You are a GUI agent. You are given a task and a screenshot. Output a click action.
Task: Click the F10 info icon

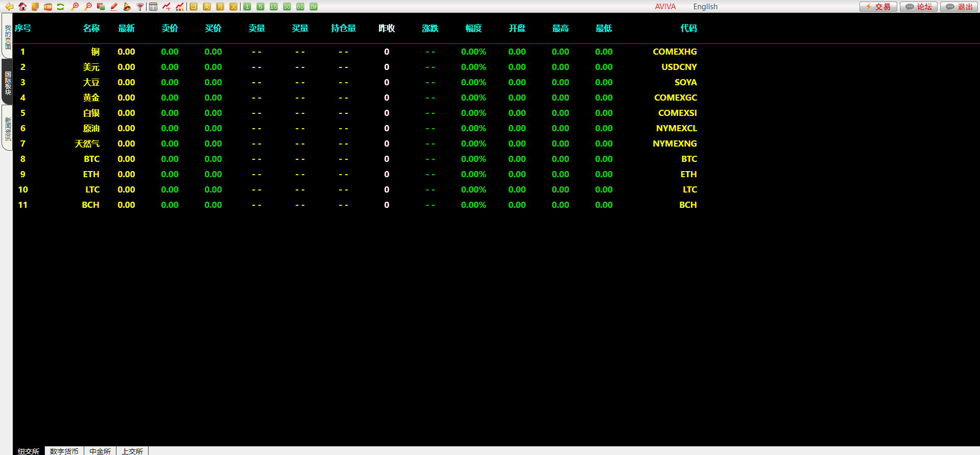click(x=48, y=7)
